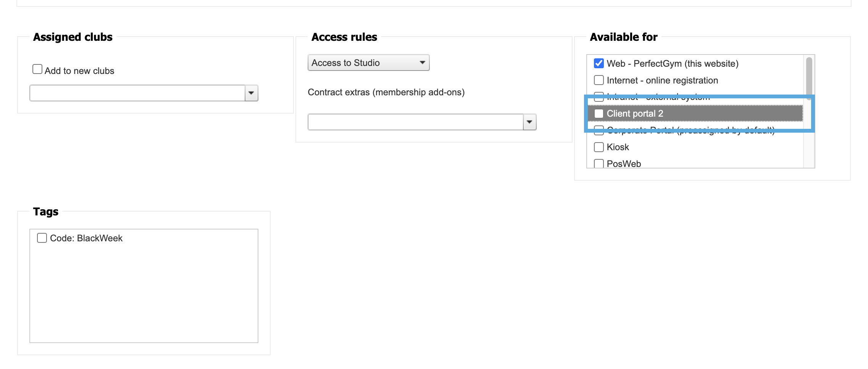Enable Corporate Portal (preassigned by default)

coord(598,130)
